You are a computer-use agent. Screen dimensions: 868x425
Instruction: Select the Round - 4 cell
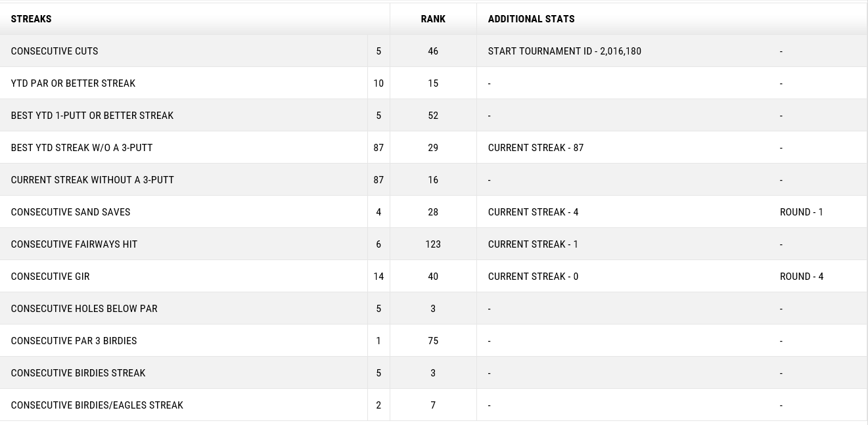pos(801,277)
